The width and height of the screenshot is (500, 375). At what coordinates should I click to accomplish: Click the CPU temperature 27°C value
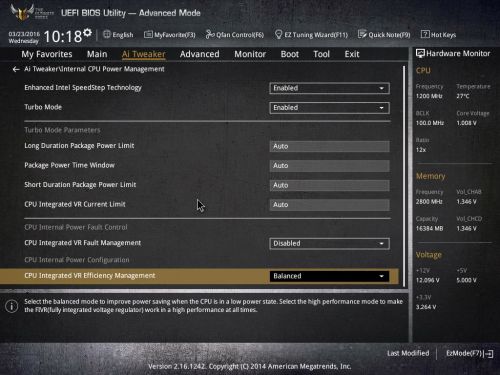coord(463,96)
